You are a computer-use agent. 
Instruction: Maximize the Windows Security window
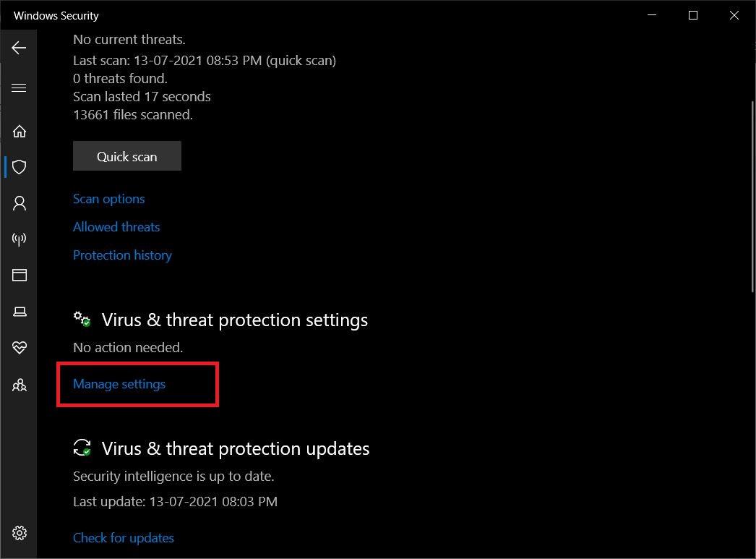[x=692, y=15]
